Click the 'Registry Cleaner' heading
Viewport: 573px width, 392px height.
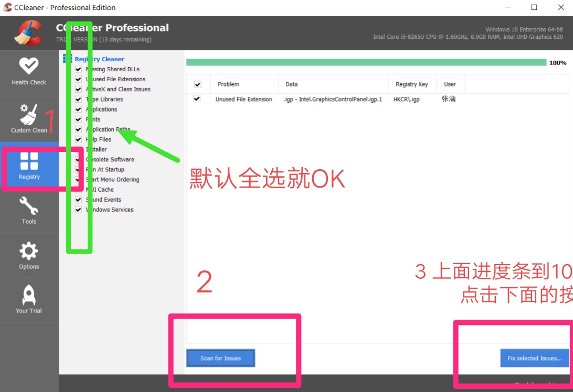99,59
